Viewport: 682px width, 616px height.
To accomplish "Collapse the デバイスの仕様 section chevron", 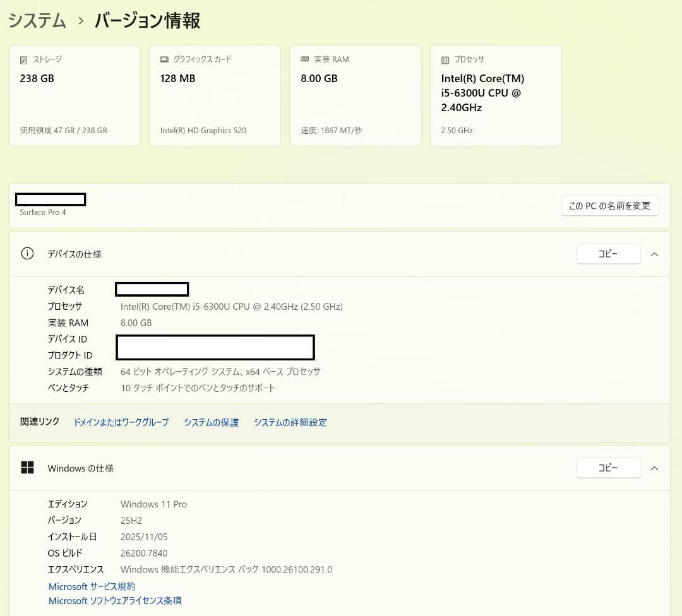I will pos(654,254).
